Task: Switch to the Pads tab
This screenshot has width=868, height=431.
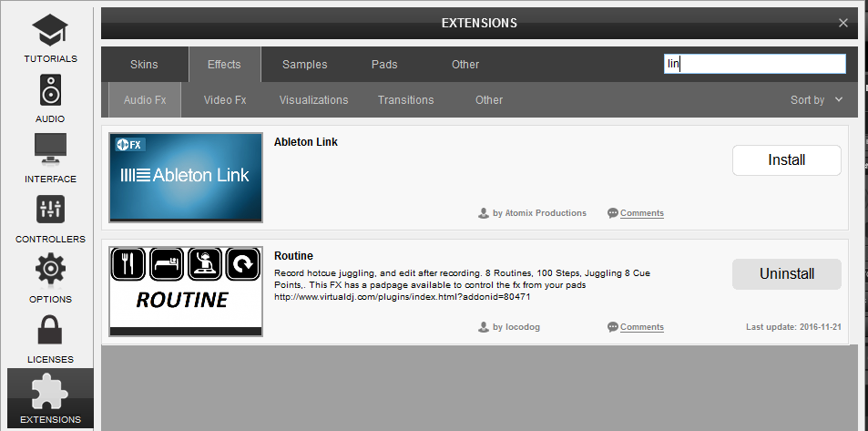Action: pos(384,65)
